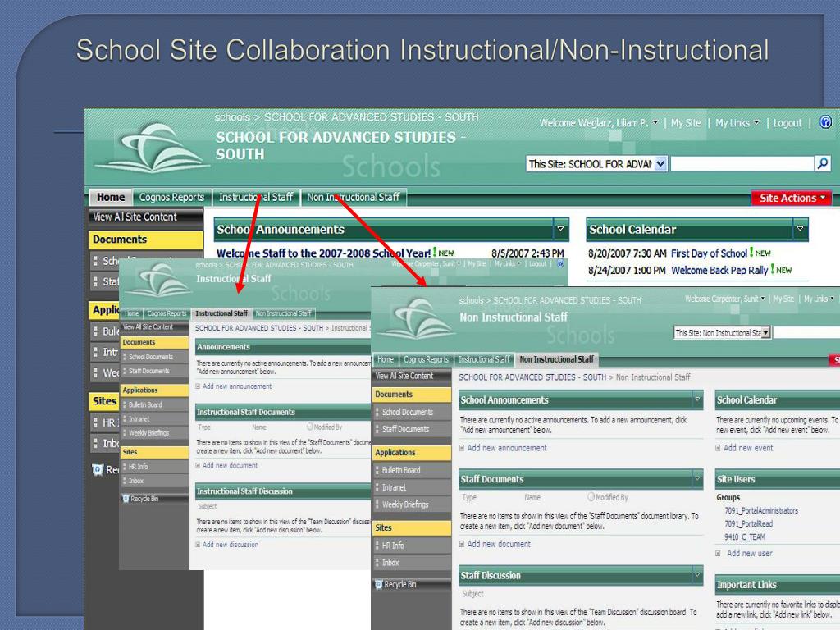Open 'Welcome Staff to the 2007-2008 School Year' announcement

pos(323,253)
